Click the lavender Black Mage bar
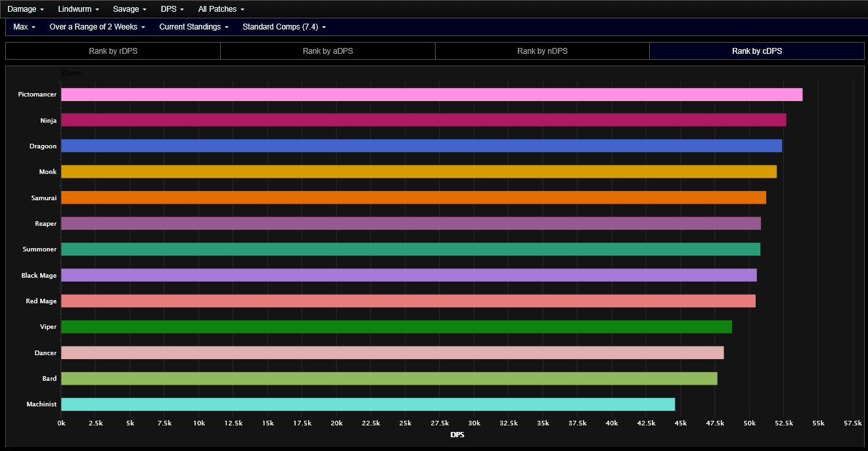 pos(409,275)
